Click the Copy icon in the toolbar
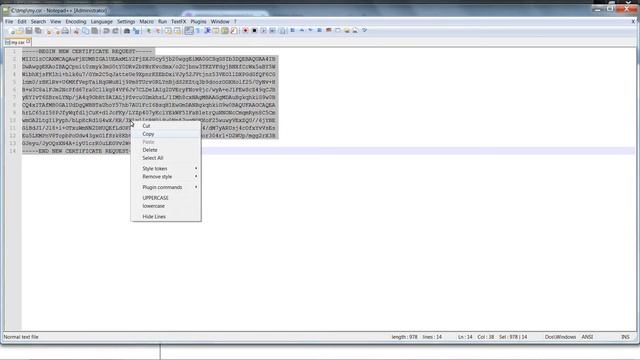 (85, 31)
